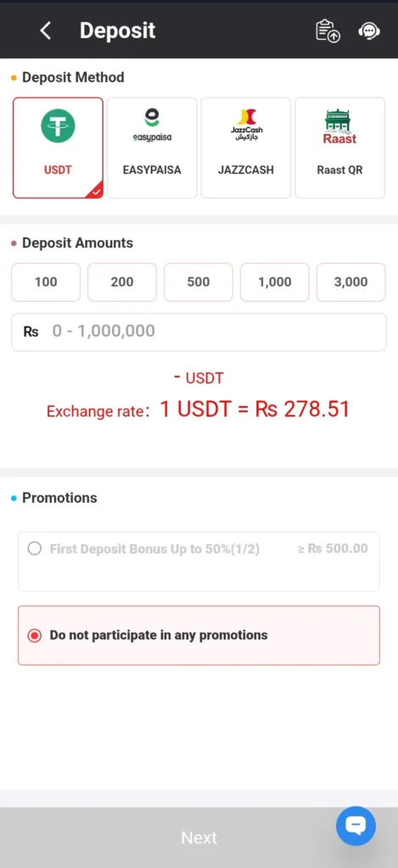This screenshot has height=868, width=398.
Task: Tap the Next button
Action: point(199,837)
